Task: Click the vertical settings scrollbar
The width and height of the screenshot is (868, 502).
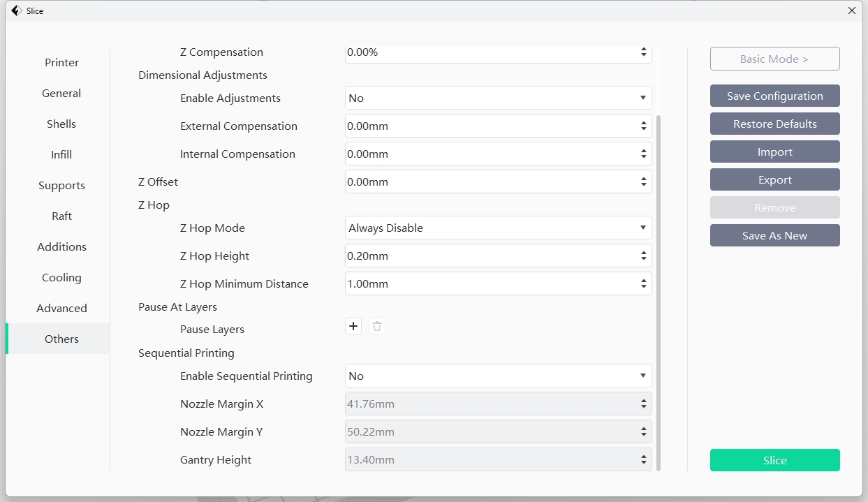Action: 658,293
